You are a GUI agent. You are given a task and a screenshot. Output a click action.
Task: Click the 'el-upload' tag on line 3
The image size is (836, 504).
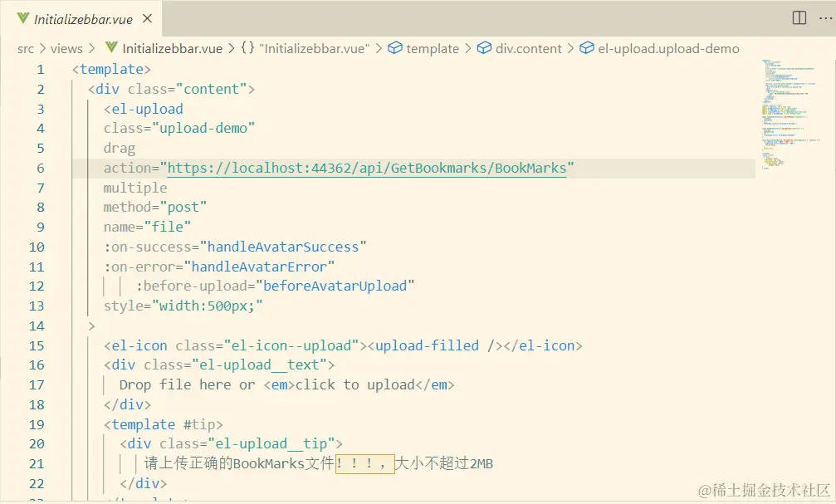click(147, 109)
